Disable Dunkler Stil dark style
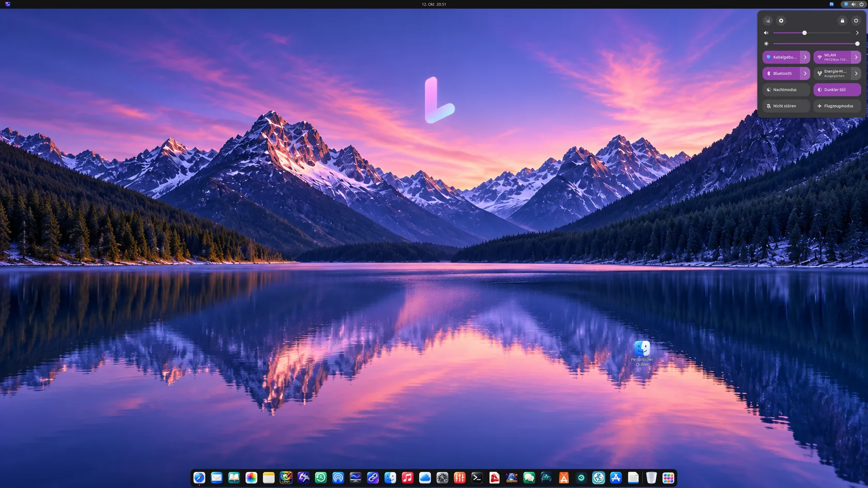The height and width of the screenshot is (488, 868). 837,90
